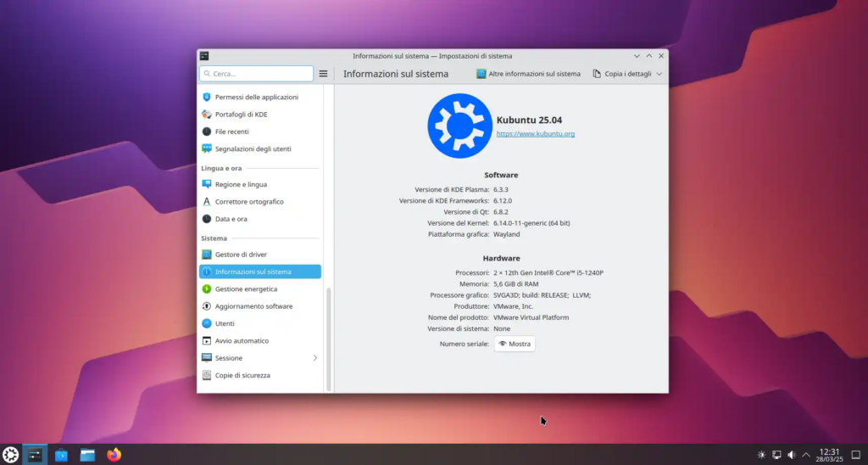This screenshot has width=868, height=465.
Task: Open the Copia i dettagli dropdown arrow
Action: coord(659,74)
